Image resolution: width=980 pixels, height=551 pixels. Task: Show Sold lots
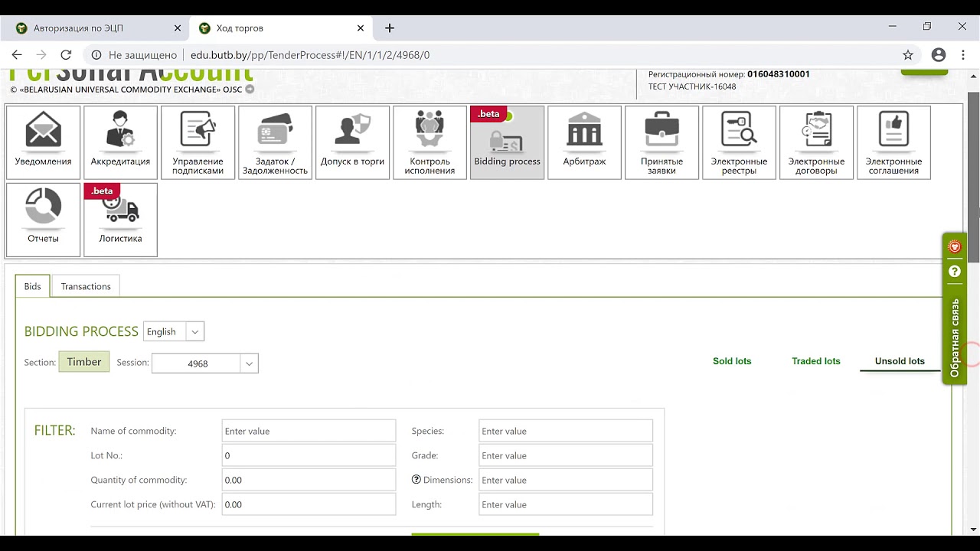point(732,361)
